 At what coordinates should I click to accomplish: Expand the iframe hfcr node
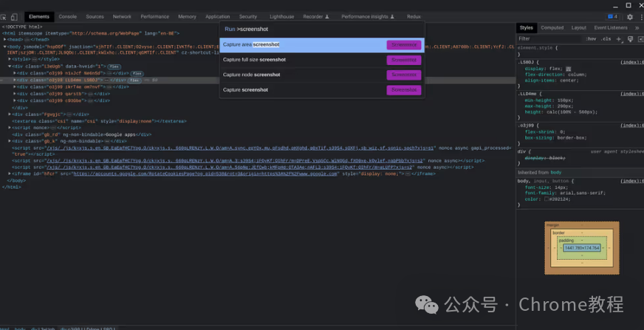[x=10, y=173]
